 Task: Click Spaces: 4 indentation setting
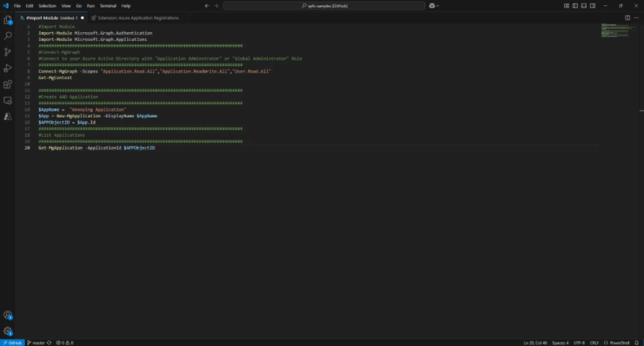click(561, 343)
